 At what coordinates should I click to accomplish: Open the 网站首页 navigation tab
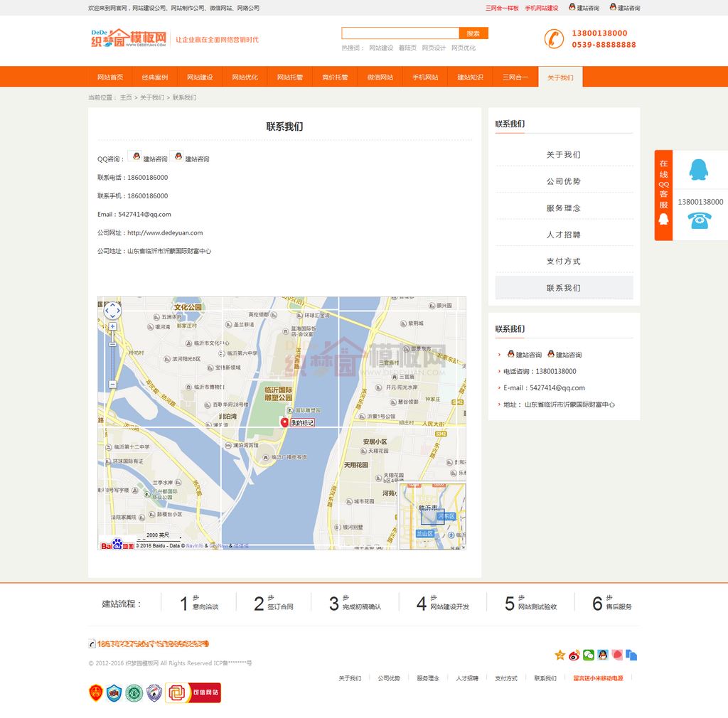pyautogui.click(x=110, y=77)
